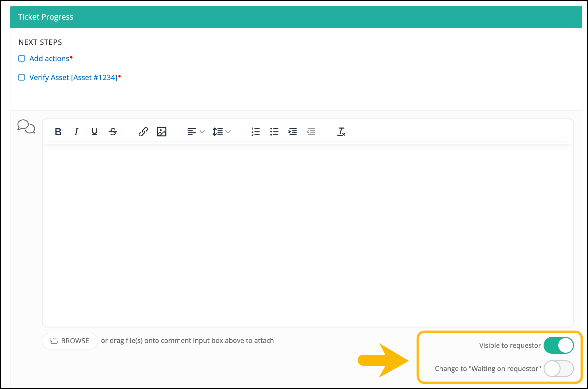Insert an image into the comment
Screen dimensions: 588x389
[x=162, y=132]
